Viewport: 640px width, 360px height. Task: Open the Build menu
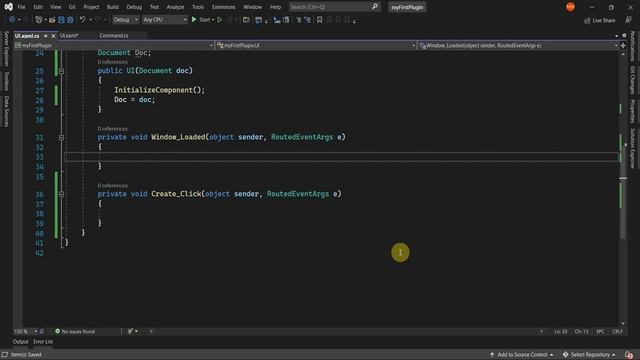[x=112, y=7]
